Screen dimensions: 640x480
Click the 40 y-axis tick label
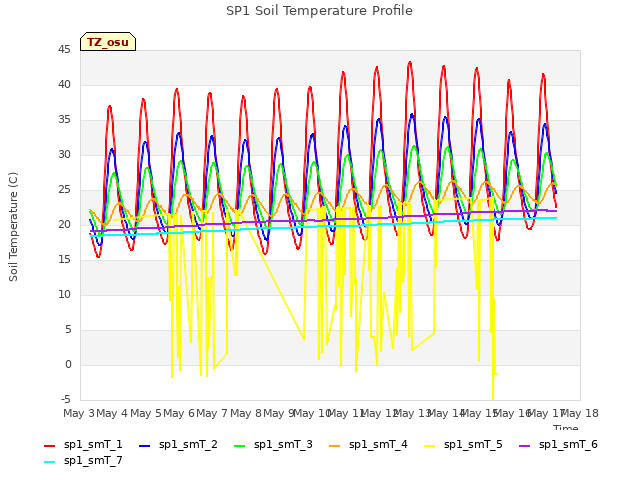(x=64, y=84)
